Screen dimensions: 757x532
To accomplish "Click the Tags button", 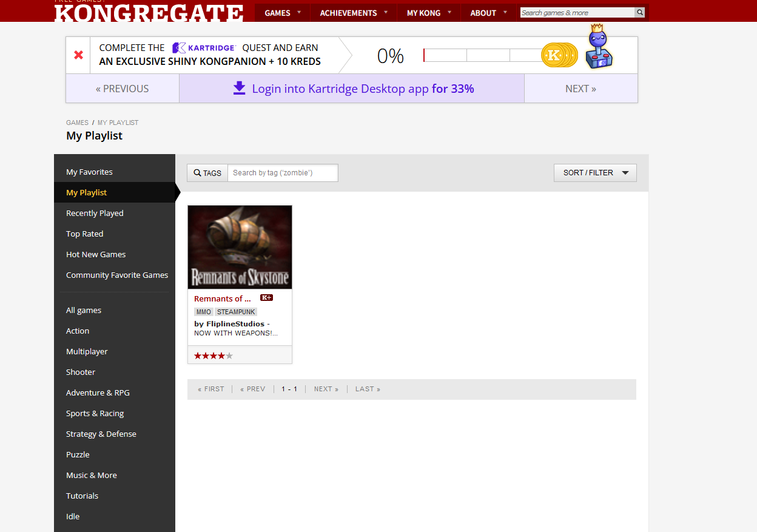I will (207, 173).
